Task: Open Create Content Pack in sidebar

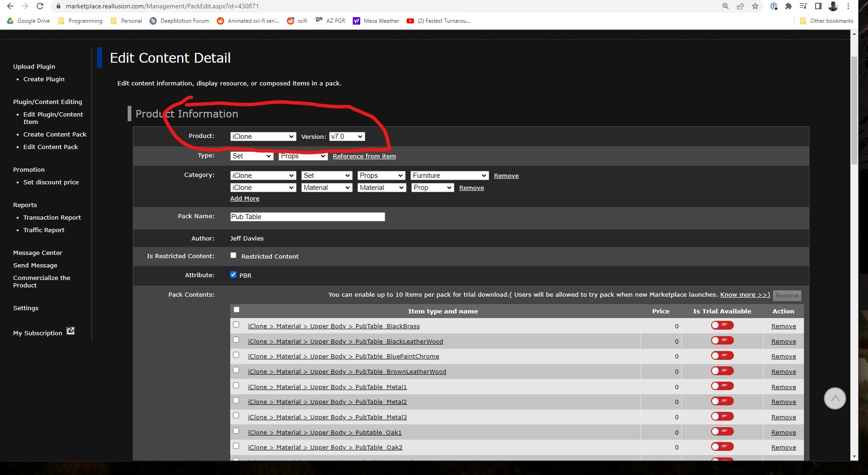Action: coord(55,134)
